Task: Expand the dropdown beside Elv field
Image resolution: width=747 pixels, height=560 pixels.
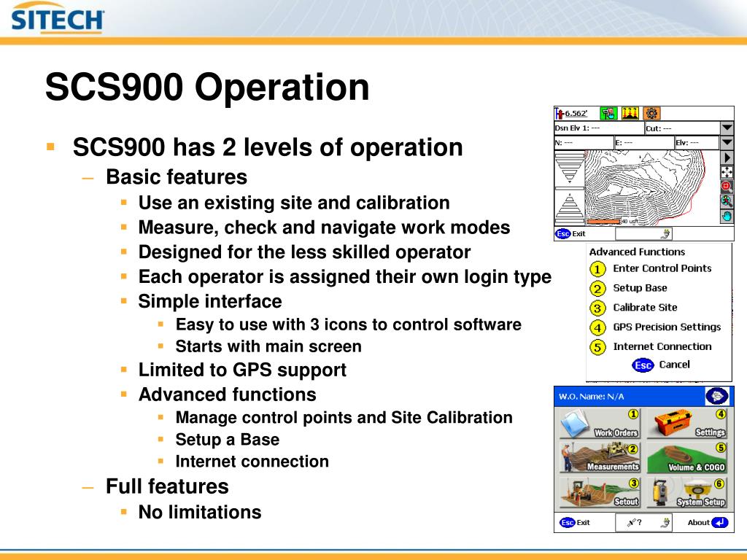Action: pos(727,142)
